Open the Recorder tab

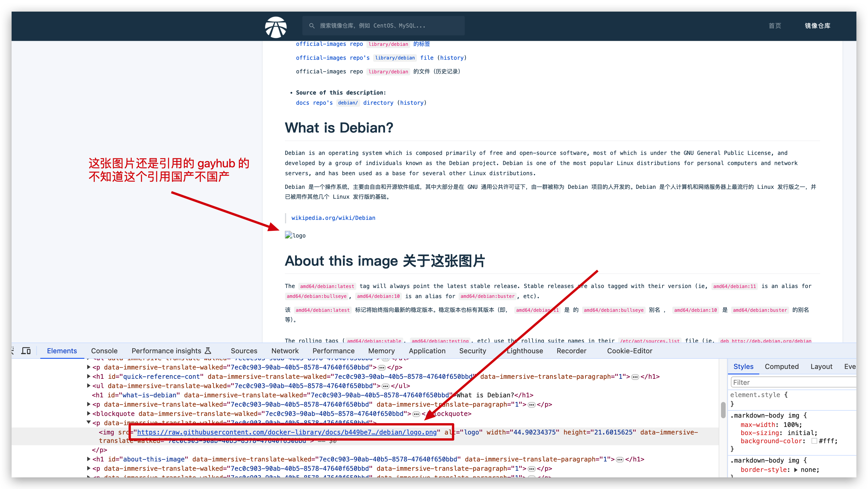(x=571, y=351)
